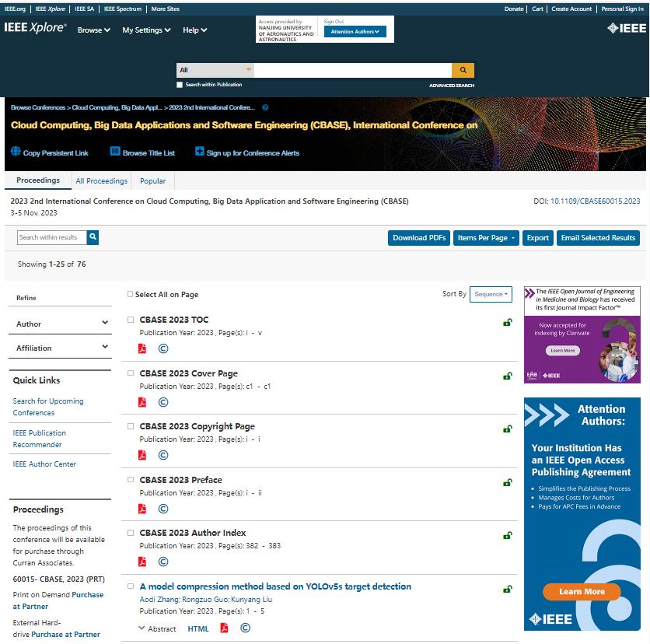The width and height of the screenshot is (650, 644).
Task: Open IEEE Spectrum in top bar
Action: (x=123, y=9)
